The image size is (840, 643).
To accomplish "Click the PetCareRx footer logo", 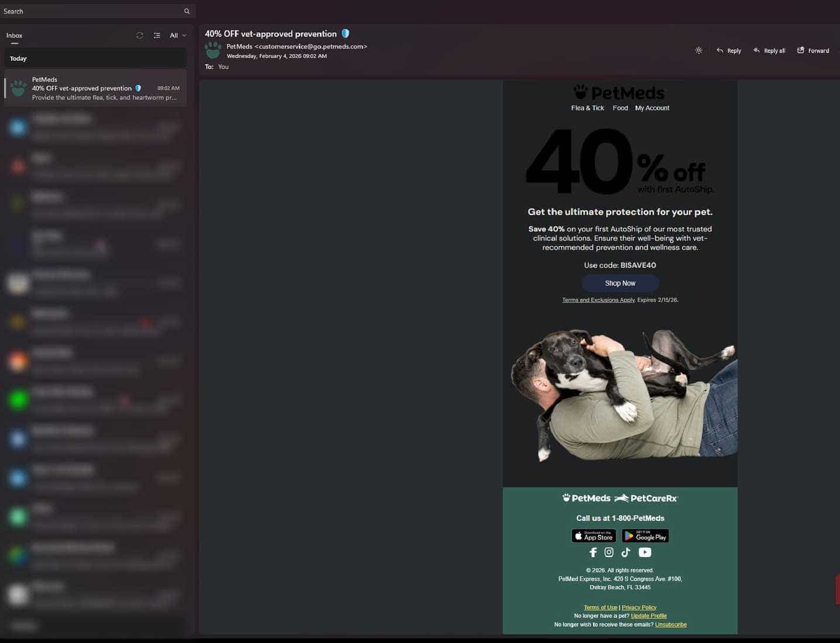I will 646,498.
